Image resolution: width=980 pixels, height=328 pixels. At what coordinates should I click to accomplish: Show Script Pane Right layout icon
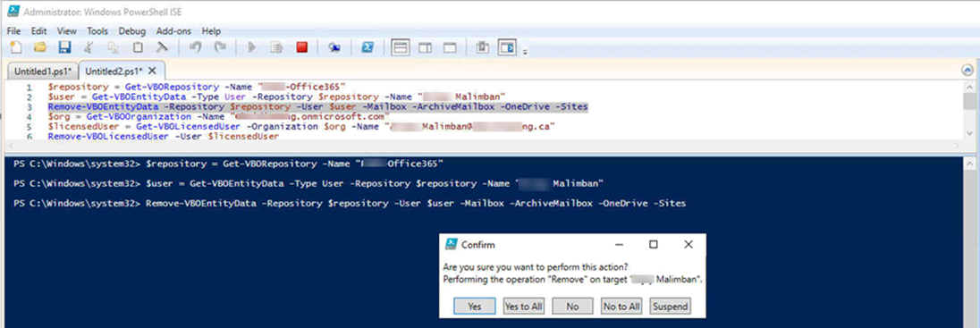426,47
